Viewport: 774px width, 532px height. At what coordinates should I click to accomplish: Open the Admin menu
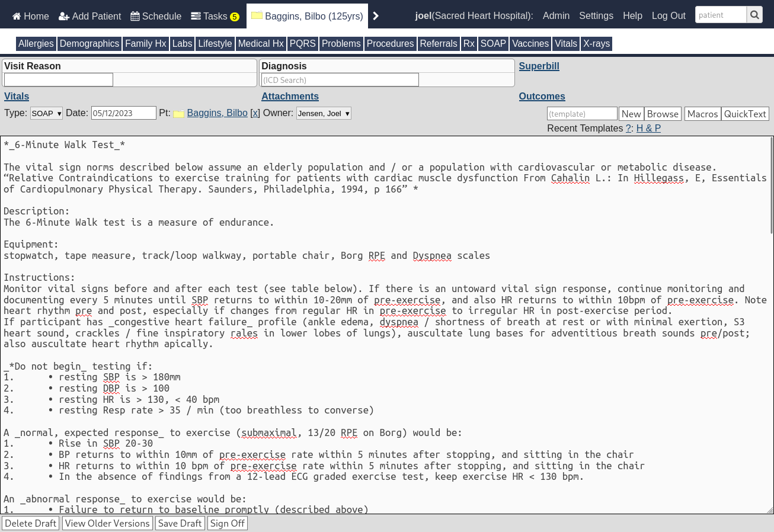pyautogui.click(x=556, y=16)
